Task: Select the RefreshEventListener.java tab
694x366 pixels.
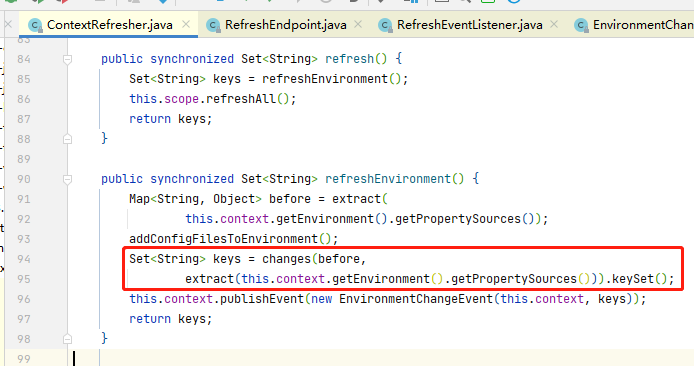Action: pyautogui.click(x=470, y=25)
